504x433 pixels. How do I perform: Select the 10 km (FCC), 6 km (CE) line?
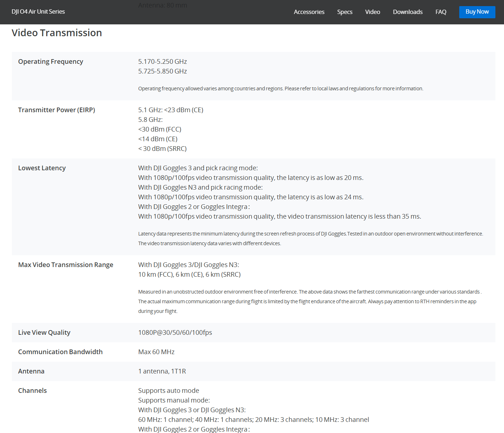[x=189, y=275]
